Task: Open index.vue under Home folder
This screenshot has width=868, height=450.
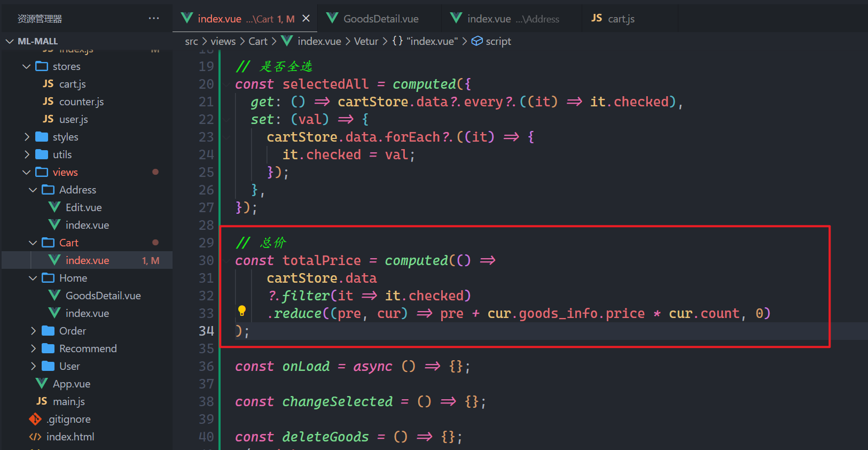Action: coord(87,313)
